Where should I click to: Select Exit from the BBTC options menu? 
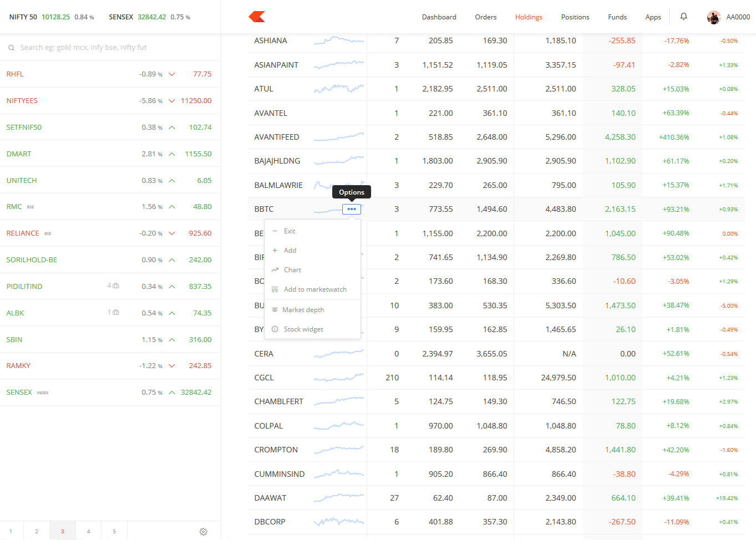tap(313, 231)
